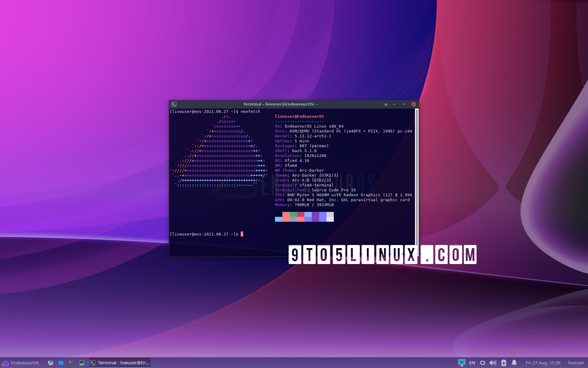The width and height of the screenshot is (588, 368).
Task: Adjust volume via the speaker icon
Action: click(493, 362)
